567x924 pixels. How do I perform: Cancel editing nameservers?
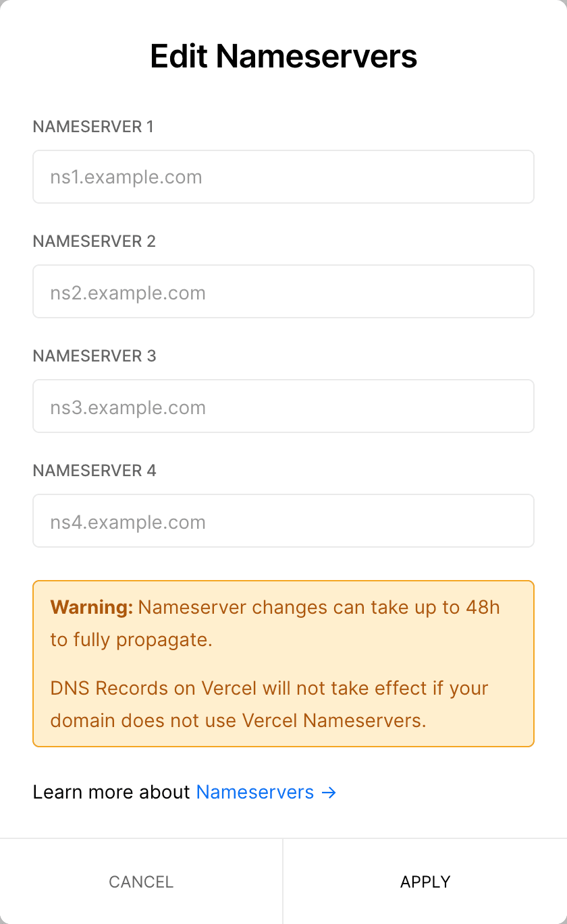pos(141,882)
